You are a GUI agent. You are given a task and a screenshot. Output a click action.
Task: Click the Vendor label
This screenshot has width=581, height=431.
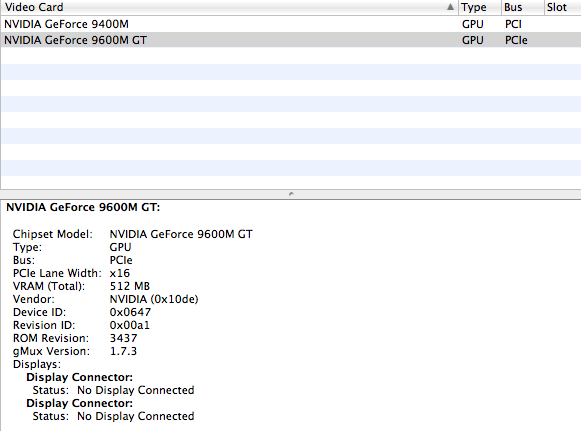click(33, 299)
